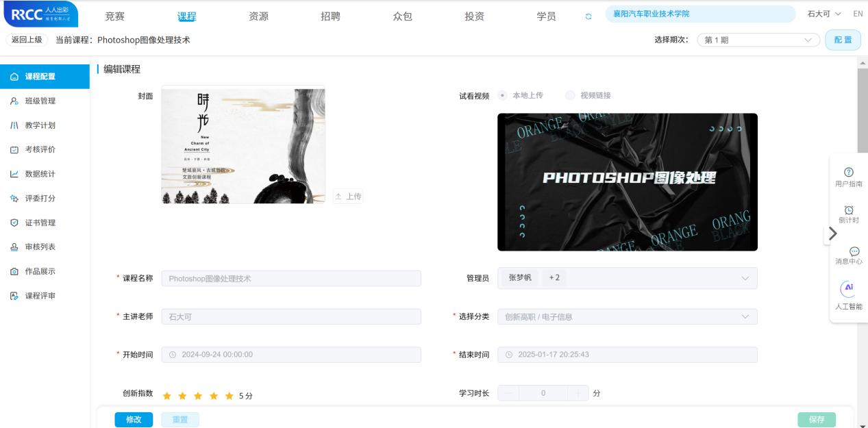
Task: Click the Photoshop preview video thumbnail
Action: pos(627,181)
